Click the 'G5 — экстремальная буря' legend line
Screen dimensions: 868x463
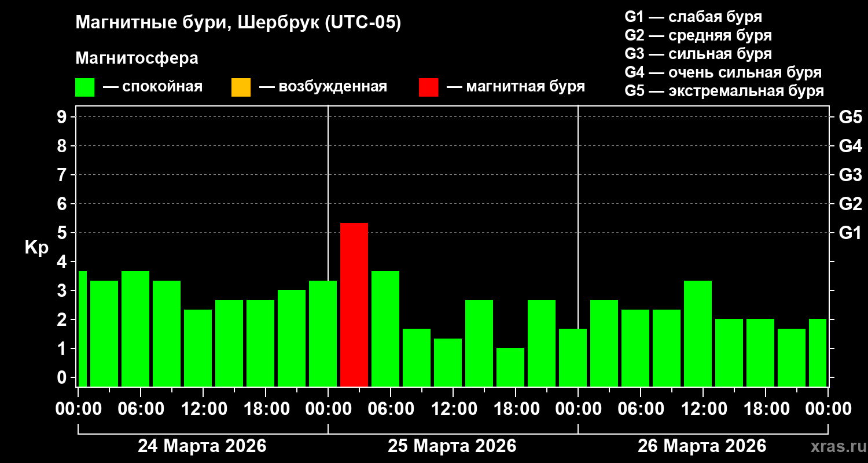coord(724,91)
